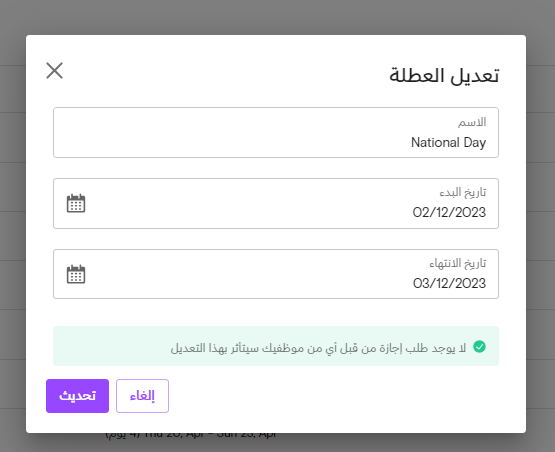
Task: Click the الاسم field label
Action: 472,122
